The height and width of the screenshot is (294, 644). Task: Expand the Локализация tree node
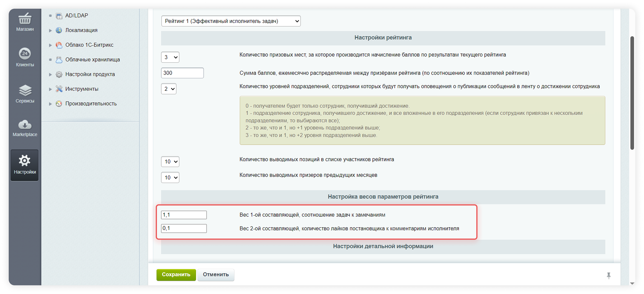(51, 30)
